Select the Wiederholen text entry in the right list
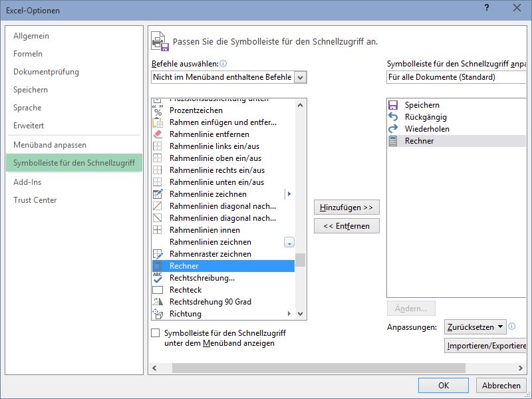The width and height of the screenshot is (532, 399). (x=427, y=129)
